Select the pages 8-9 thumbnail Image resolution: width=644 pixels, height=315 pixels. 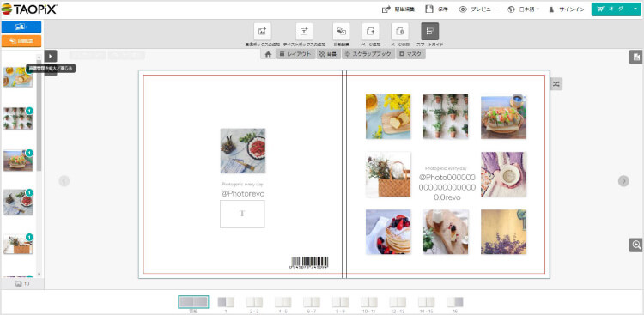coord(341,302)
